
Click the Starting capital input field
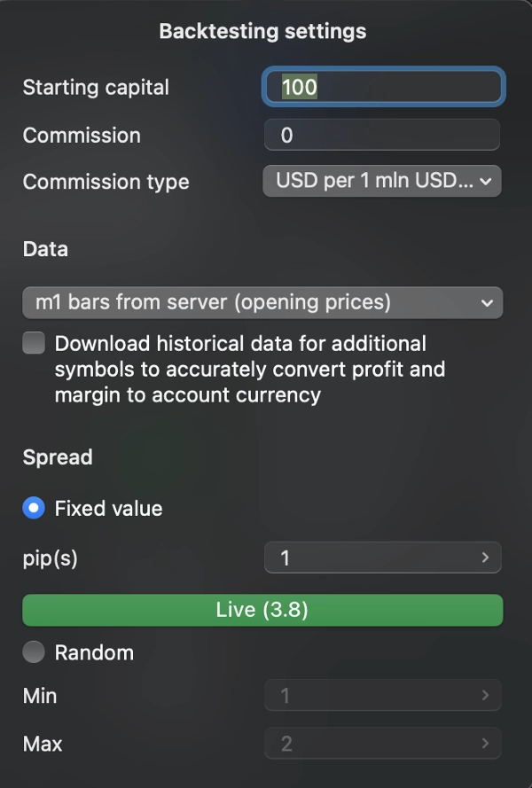point(383,87)
